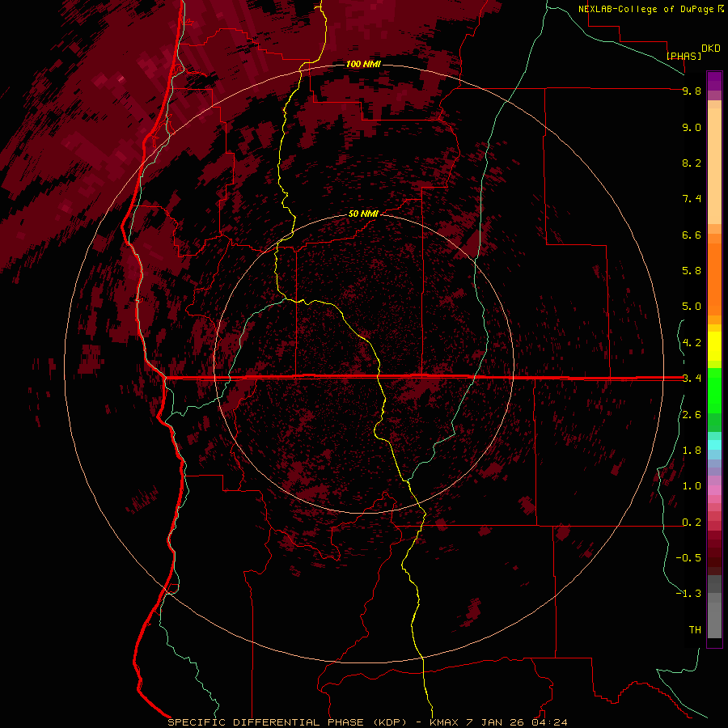Select the bright green segment of the color bar
Viewport: 728px width, 728px height.
[714, 390]
